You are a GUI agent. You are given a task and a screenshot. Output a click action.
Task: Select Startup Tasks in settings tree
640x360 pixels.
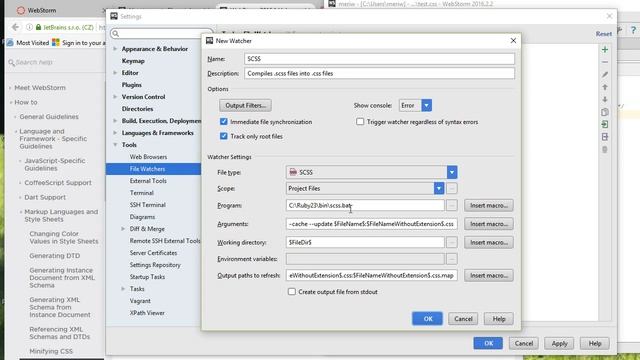[x=147, y=277]
